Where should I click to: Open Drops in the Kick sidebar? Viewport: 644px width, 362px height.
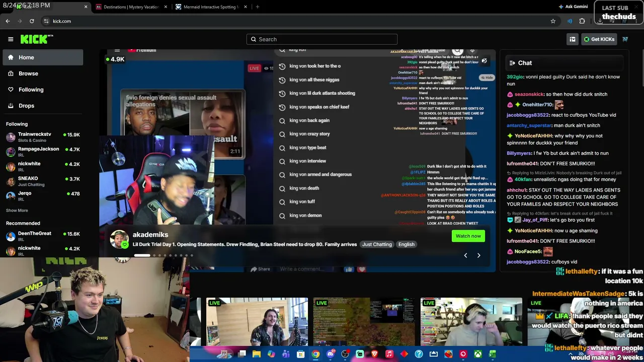point(43,106)
